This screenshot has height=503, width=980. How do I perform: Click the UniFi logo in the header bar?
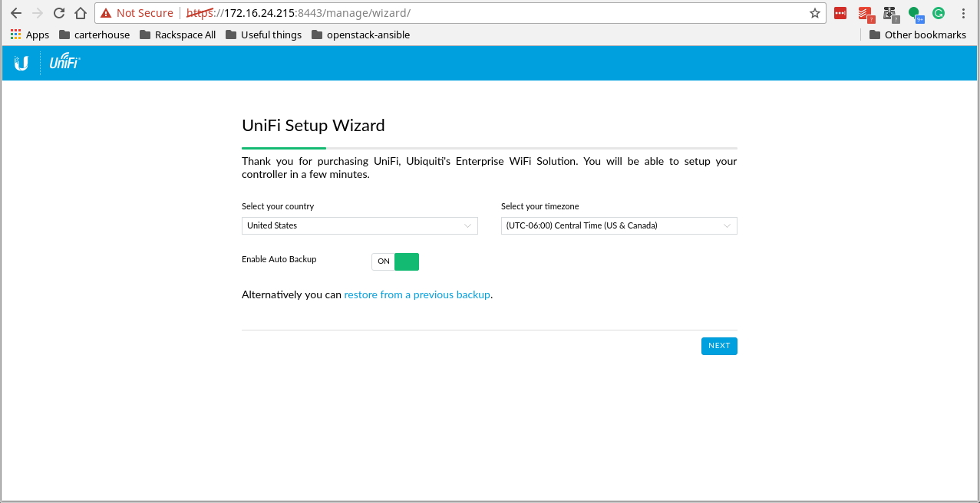point(64,62)
